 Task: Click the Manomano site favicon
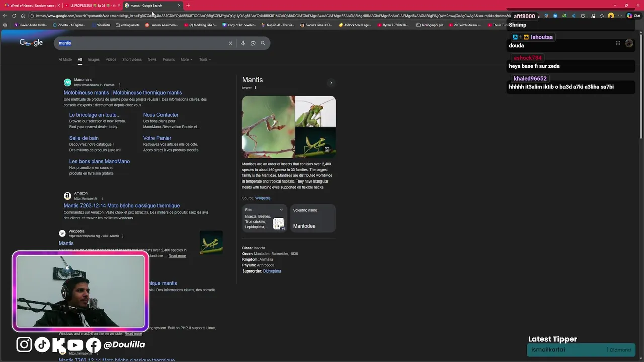click(x=67, y=82)
